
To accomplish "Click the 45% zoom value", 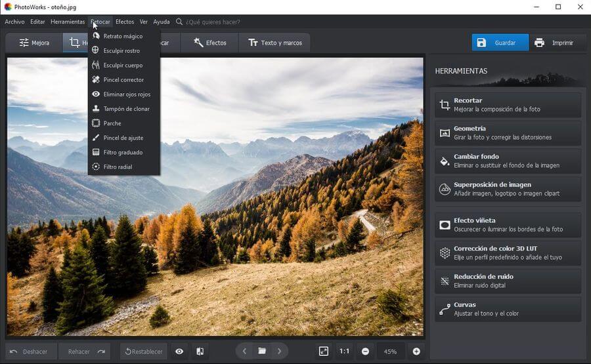I will (390, 352).
